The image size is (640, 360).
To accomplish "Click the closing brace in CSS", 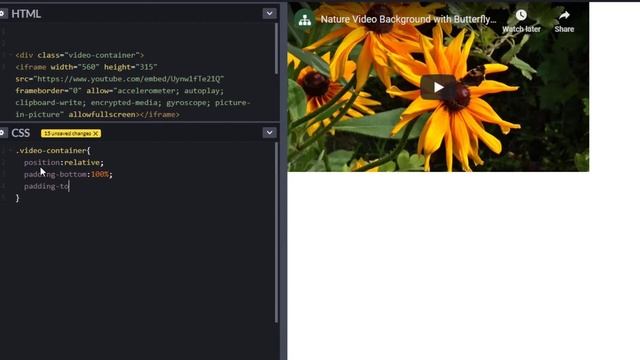I will (17, 198).
